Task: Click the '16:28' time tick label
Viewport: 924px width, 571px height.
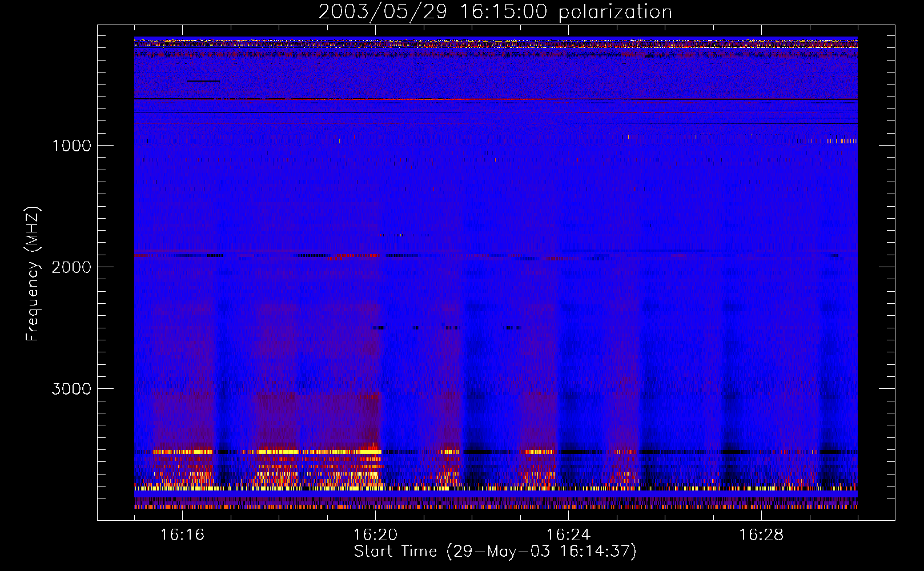Action: (x=761, y=534)
